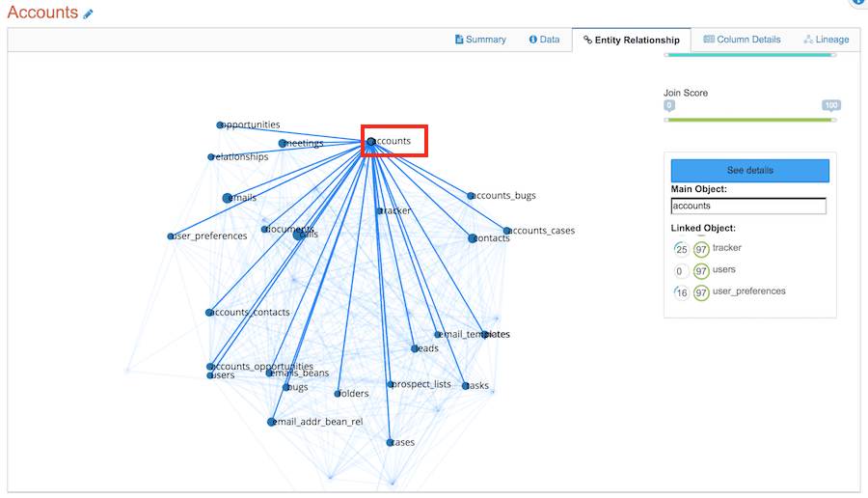Open the Column Details tab
868x498 pixels.
point(742,40)
